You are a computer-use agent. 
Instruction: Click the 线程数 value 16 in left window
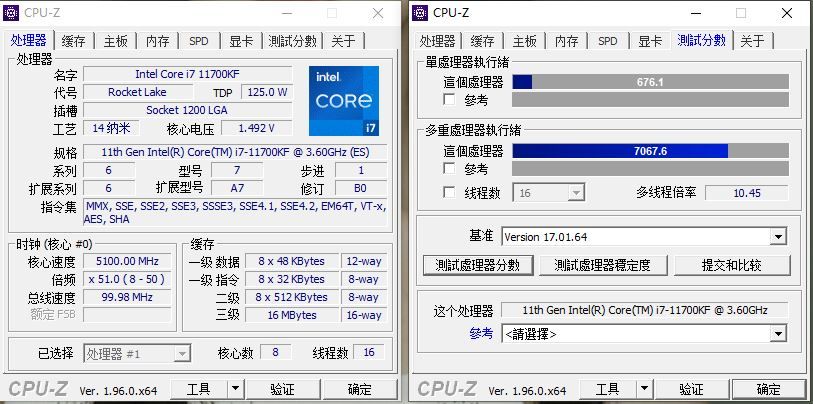[369, 352]
